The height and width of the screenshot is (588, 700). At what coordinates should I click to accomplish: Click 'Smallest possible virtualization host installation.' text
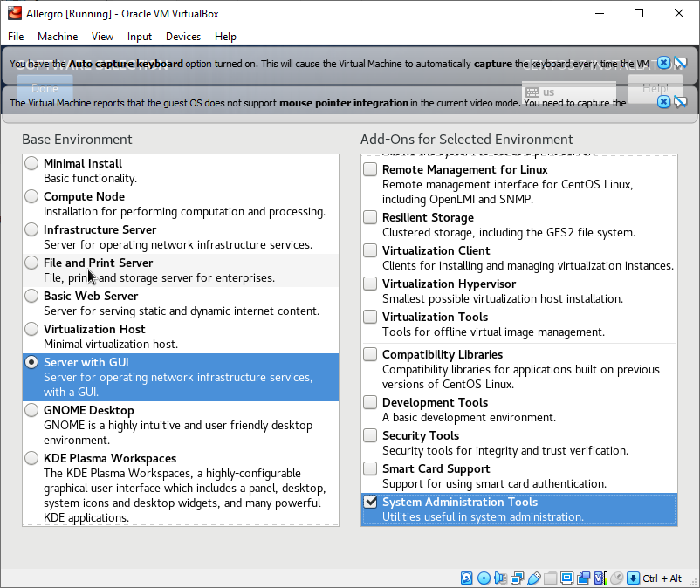(503, 299)
